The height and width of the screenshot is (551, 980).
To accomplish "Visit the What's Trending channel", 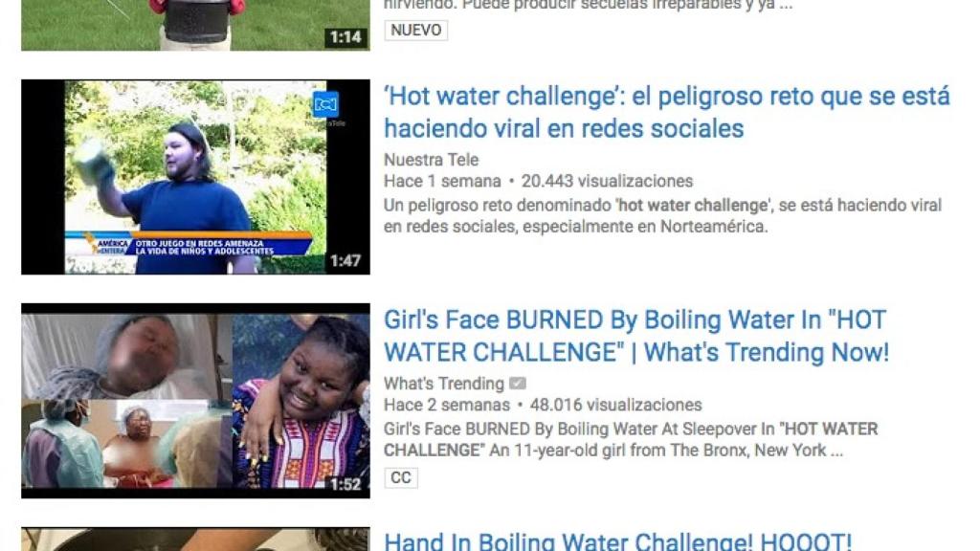I will pos(444,383).
